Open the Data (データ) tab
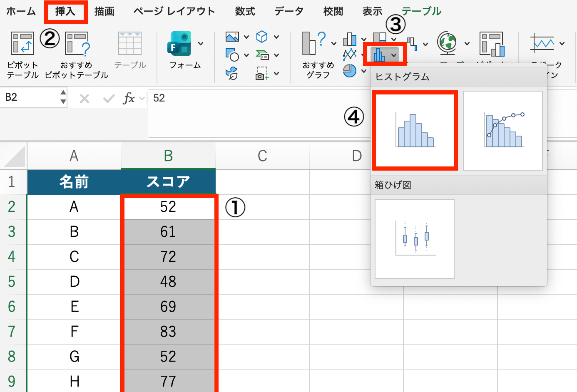Viewport: 577px width, 392px height. click(289, 11)
